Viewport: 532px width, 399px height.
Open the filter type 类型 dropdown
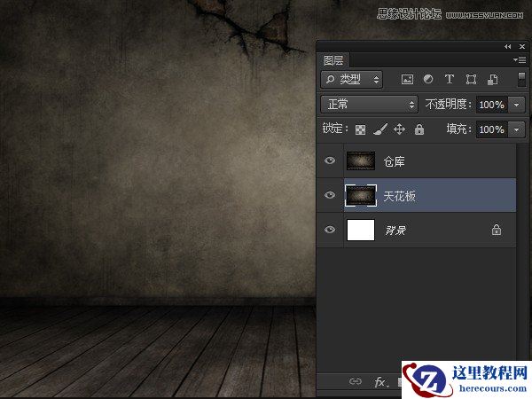pyautogui.click(x=351, y=80)
